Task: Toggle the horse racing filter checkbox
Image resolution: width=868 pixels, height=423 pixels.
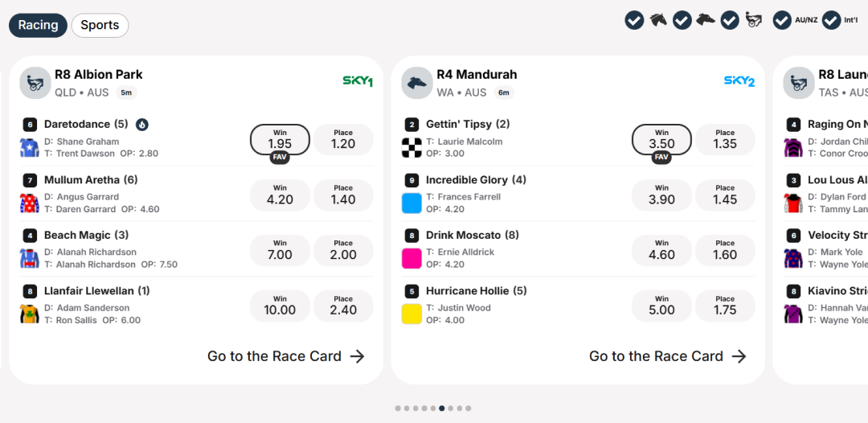Action: 634,20
